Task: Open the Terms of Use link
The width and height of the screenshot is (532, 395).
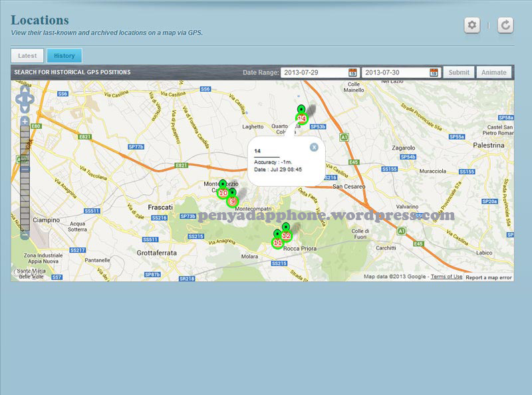Action: tap(446, 277)
